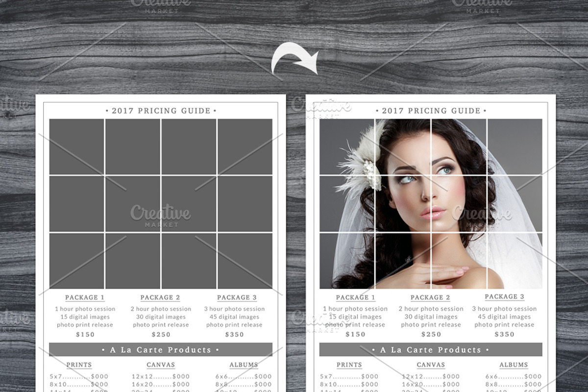
Task: Click the $150 price on blank-grid page
Action: pyautogui.click(x=85, y=335)
